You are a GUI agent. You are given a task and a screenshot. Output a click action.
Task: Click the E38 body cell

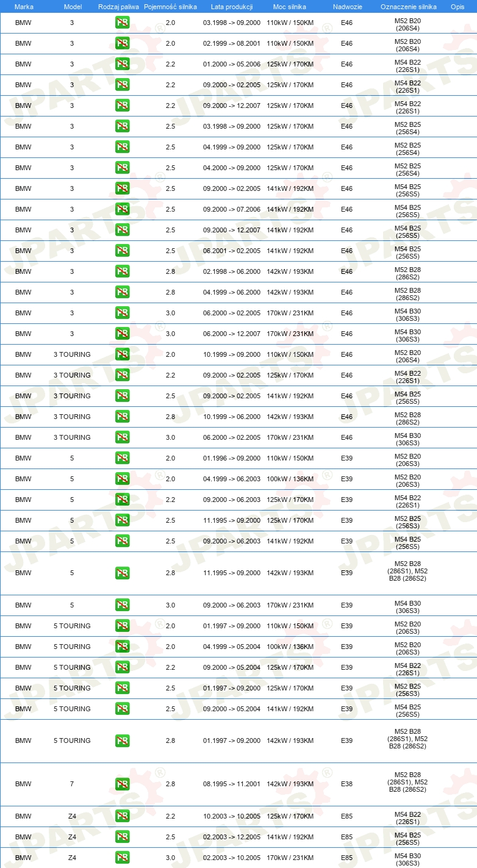(x=346, y=784)
